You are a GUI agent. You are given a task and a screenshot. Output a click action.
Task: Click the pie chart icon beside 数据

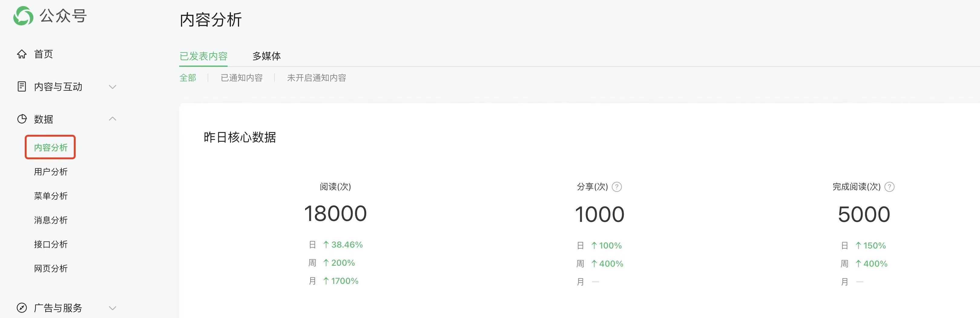point(22,119)
